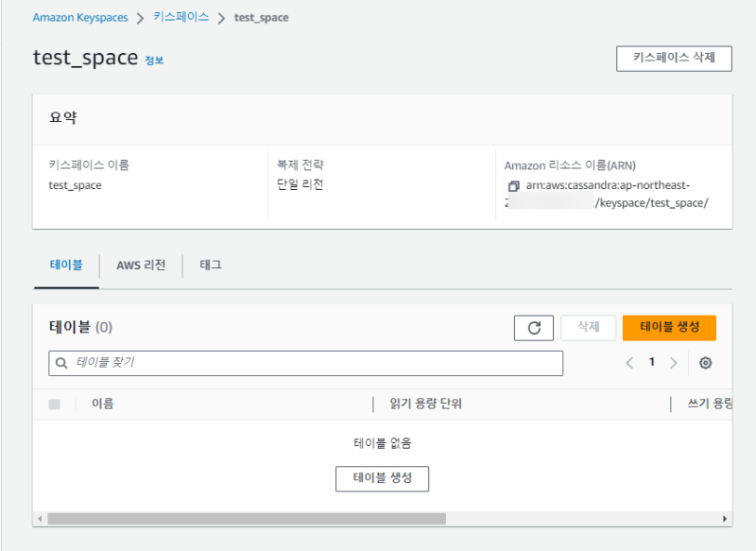Open the 정보 link beside test_space

tap(154, 60)
